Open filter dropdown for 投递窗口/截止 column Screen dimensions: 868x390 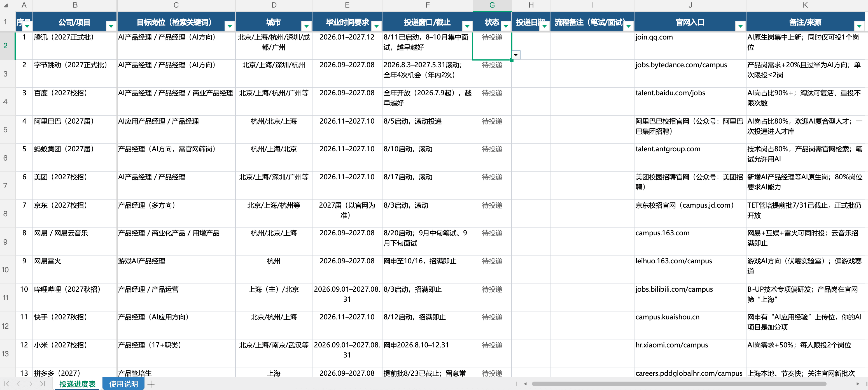point(467,26)
